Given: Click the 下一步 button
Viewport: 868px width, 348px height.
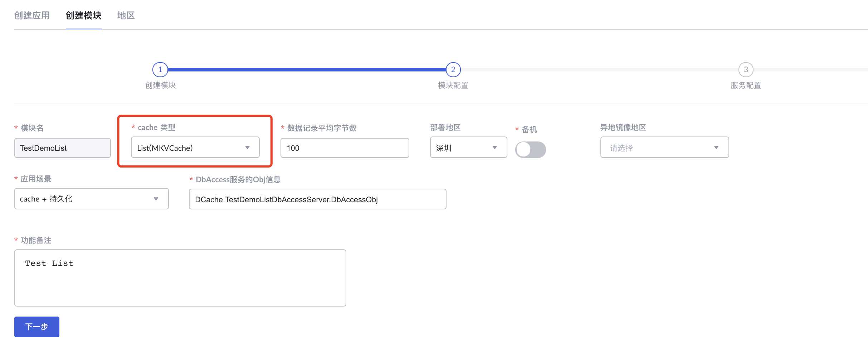Looking at the screenshot, I should click(37, 327).
